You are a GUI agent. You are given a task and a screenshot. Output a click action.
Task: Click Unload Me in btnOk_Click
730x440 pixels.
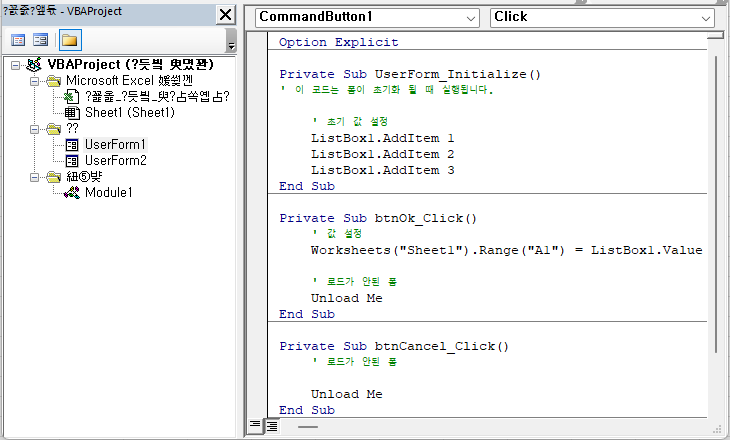point(346,298)
